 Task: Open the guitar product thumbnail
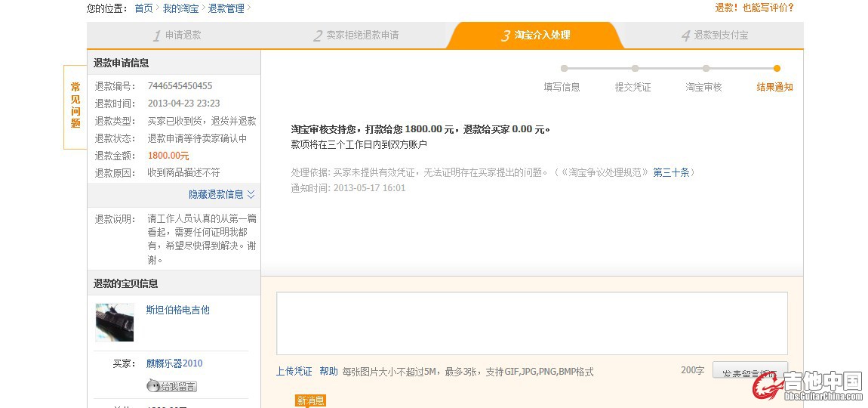(x=115, y=322)
